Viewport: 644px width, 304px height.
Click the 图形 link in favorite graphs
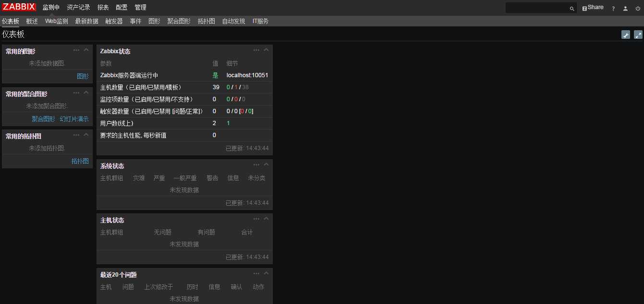click(x=83, y=76)
